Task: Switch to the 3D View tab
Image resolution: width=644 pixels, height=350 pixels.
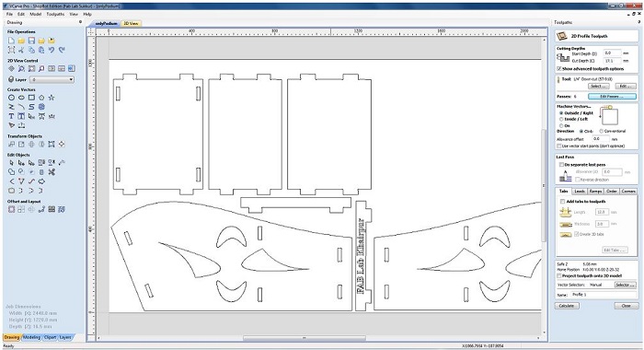Action: pos(131,23)
